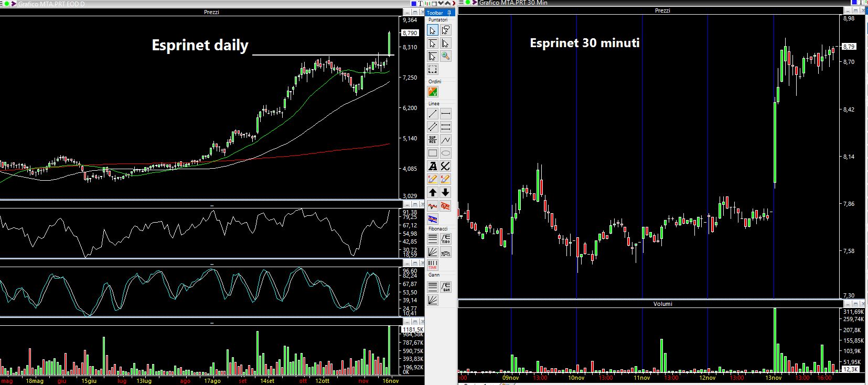Draw a rectangle with the rectangle tool
The image size is (868, 385).
click(433, 153)
